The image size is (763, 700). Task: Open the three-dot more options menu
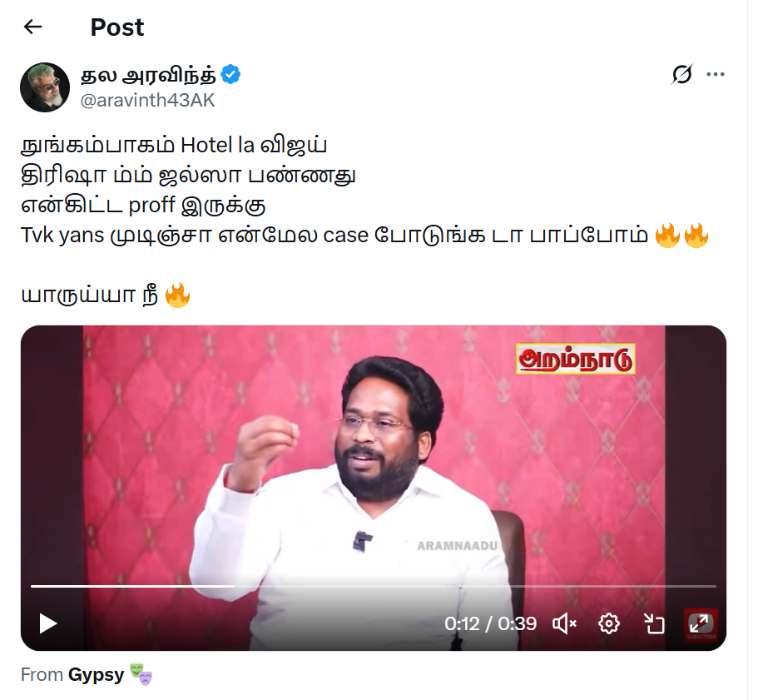coord(716,74)
